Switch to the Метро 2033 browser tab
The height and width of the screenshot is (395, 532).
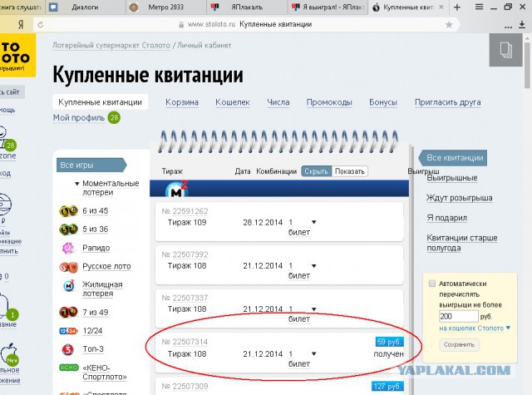(166, 7)
